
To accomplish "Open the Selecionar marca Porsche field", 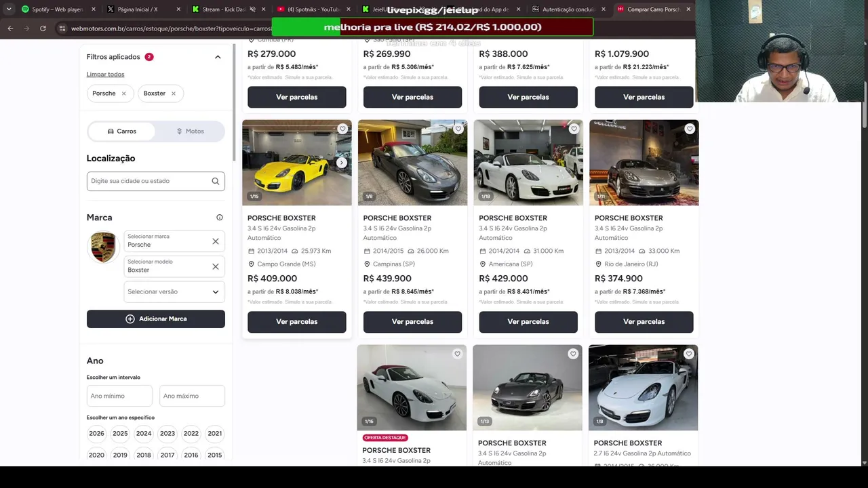I will [x=174, y=241].
